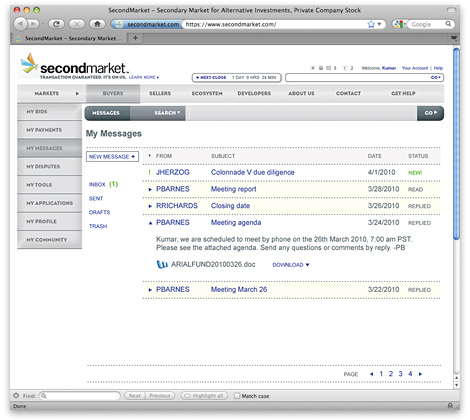The height and width of the screenshot is (420, 470).
Task: Click the messages bar GO button
Action: point(430,113)
